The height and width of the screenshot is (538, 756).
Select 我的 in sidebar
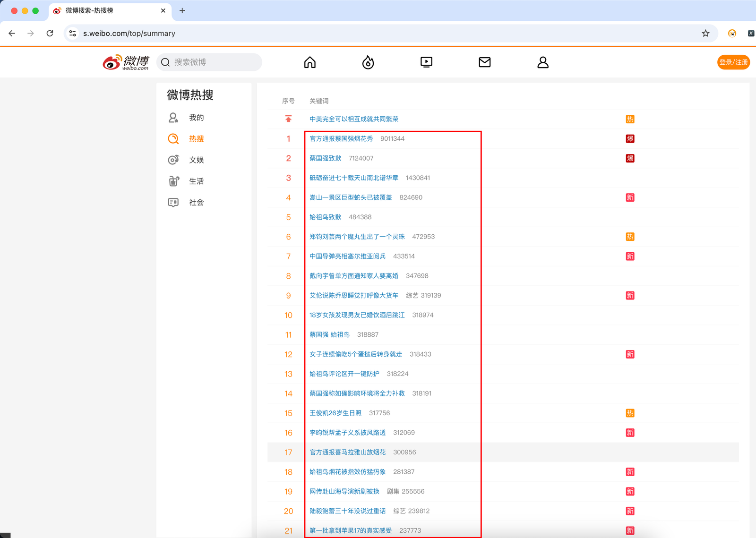coord(196,118)
